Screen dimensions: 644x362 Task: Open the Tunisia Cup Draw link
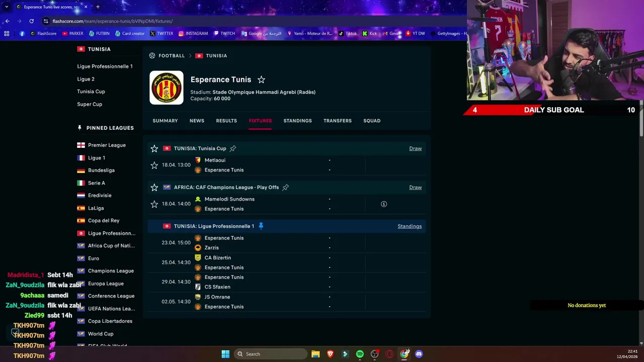(x=416, y=148)
